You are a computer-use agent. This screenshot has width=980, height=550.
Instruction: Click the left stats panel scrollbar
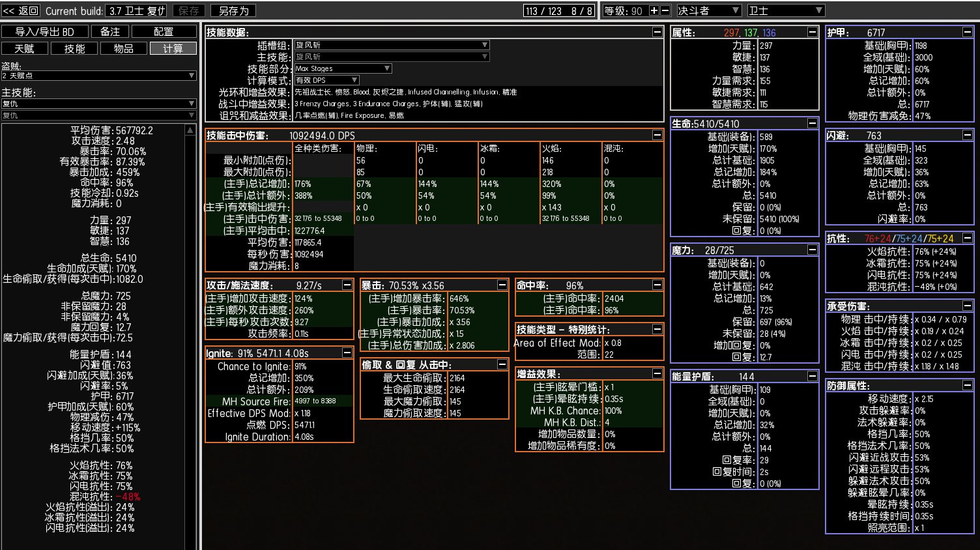tap(190, 326)
